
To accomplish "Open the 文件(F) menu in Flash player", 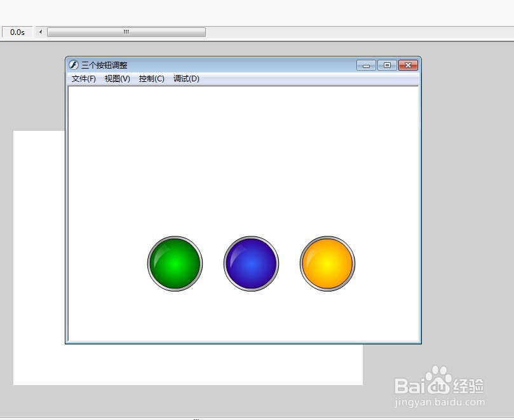I will (84, 79).
